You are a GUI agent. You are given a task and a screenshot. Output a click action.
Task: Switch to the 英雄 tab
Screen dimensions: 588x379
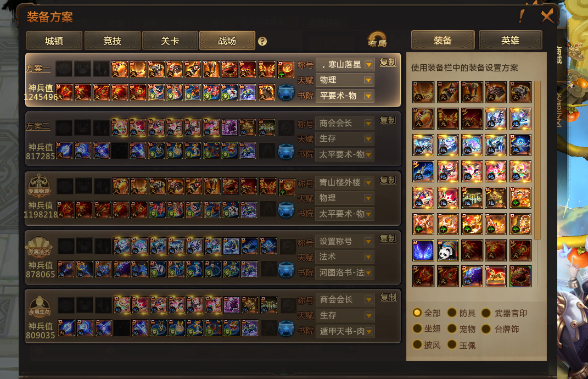coord(511,40)
